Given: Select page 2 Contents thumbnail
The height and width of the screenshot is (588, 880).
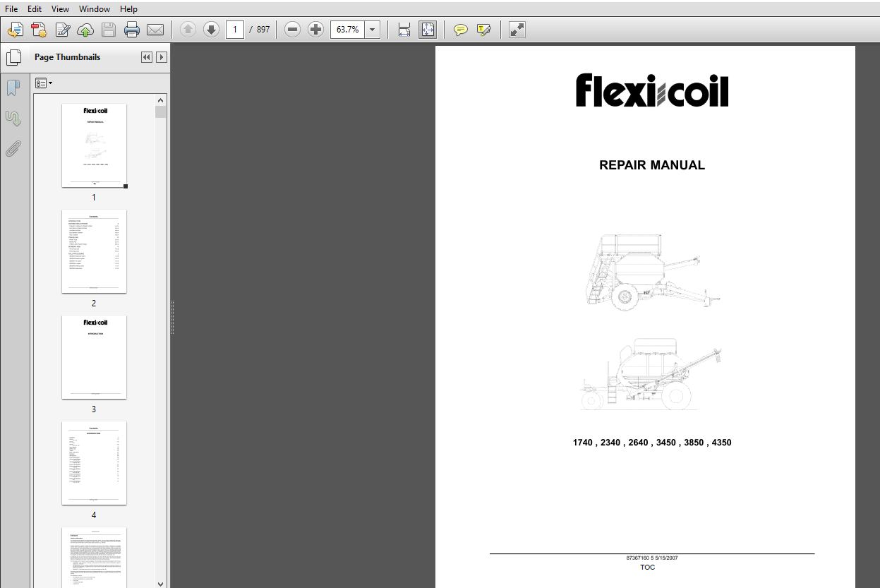Looking at the screenshot, I should tap(94, 251).
